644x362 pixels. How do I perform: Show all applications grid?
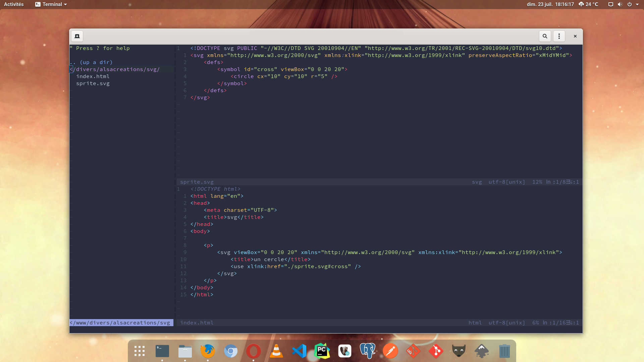click(140, 351)
